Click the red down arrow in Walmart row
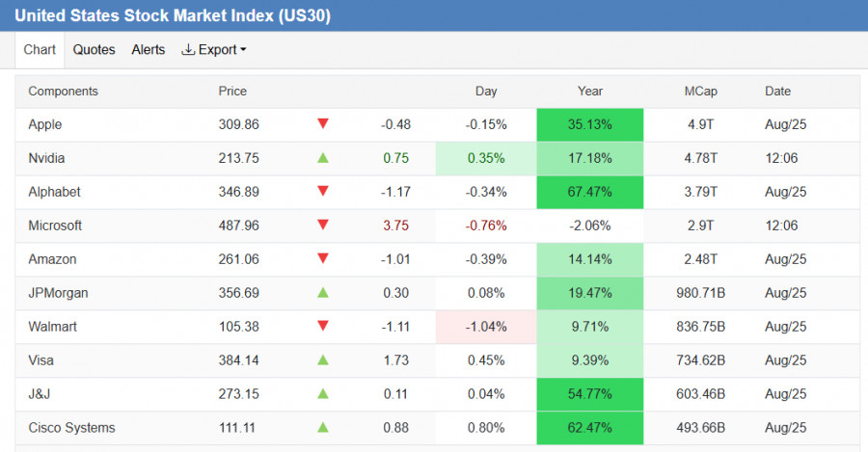This screenshot has width=868, height=452. (323, 326)
